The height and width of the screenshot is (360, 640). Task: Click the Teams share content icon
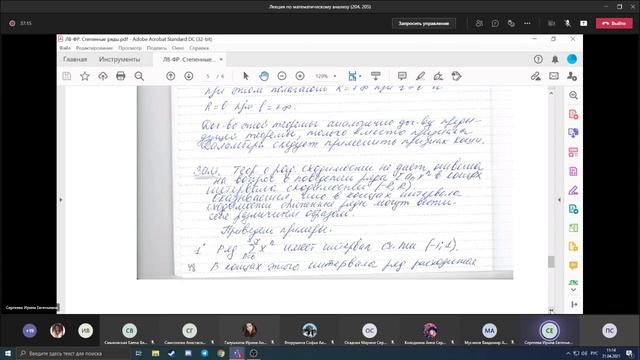584,23
